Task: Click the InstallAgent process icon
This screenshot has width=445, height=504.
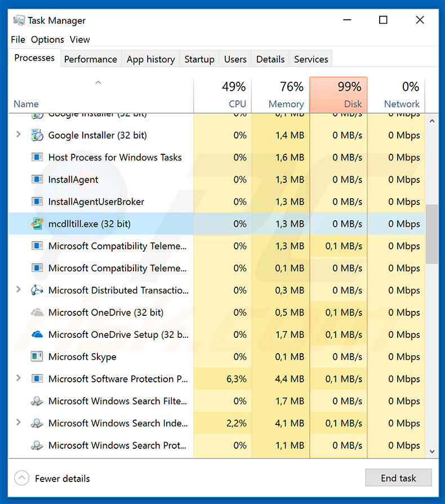Action: 37,180
